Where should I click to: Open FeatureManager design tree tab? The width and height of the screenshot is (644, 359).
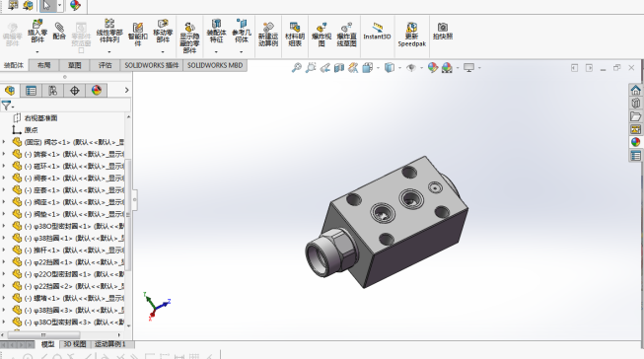tap(10, 91)
